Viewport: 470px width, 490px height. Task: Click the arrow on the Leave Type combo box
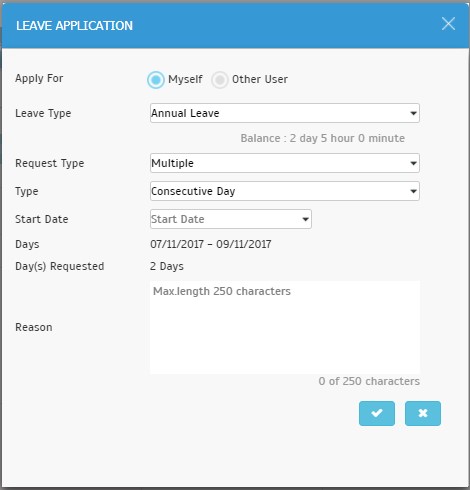point(413,113)
